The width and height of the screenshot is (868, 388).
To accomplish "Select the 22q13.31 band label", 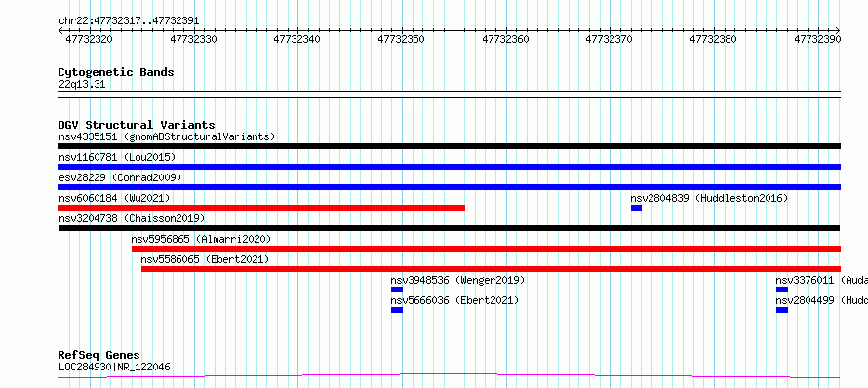I will click(x=82, y=85).
